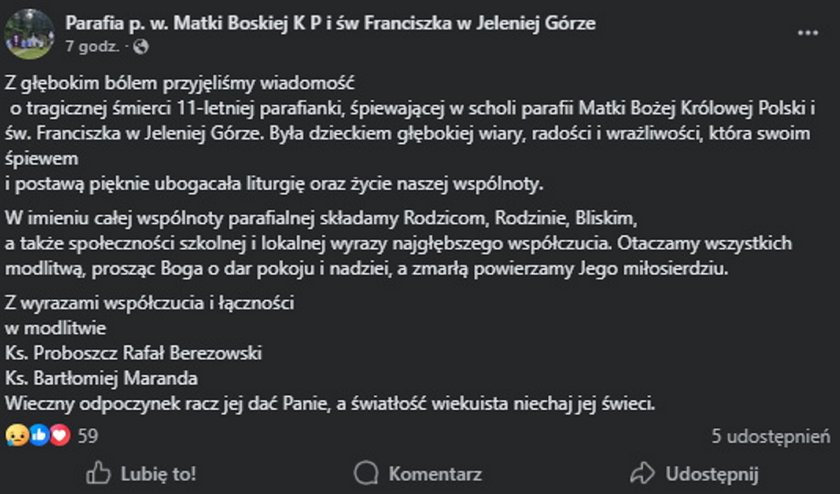This screenshot has height=494, width=840.
Task: Click the globe public-audience icon
Action: (x=140, y=46)
